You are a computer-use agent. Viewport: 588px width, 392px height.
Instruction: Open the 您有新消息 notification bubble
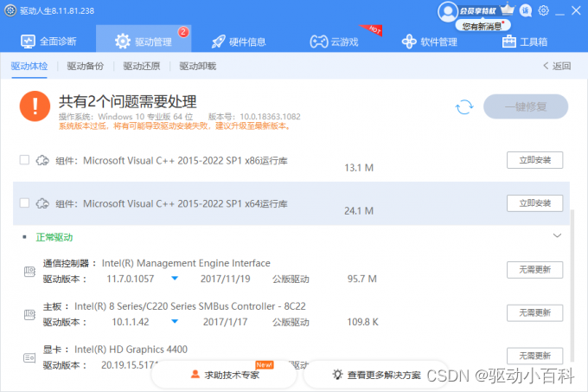click(x=483, y=26)
